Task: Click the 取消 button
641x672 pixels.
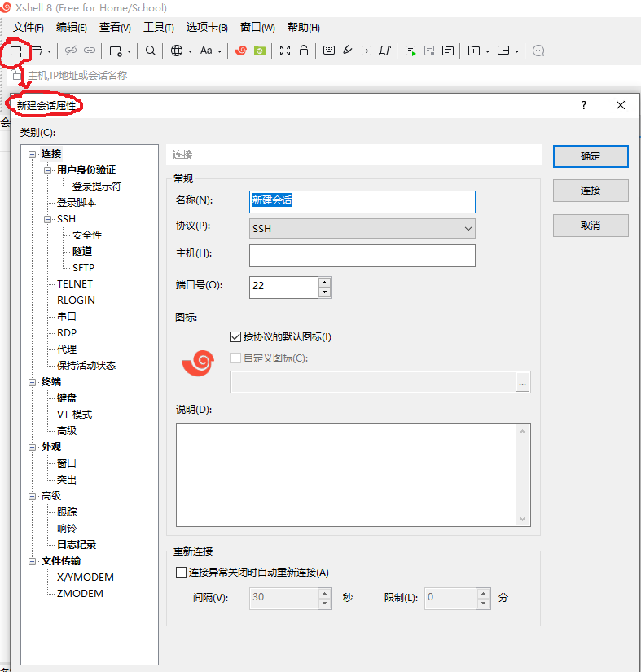Action: pos(591,225)
